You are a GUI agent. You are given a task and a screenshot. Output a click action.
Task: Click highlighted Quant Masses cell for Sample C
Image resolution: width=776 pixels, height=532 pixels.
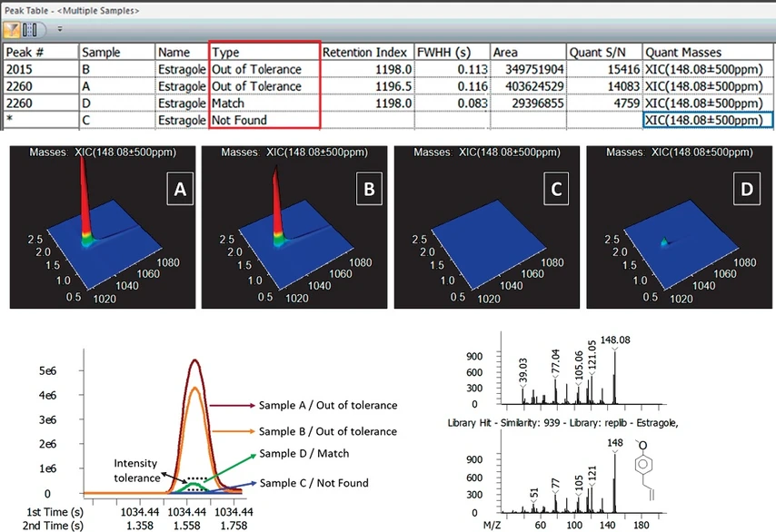708,120
